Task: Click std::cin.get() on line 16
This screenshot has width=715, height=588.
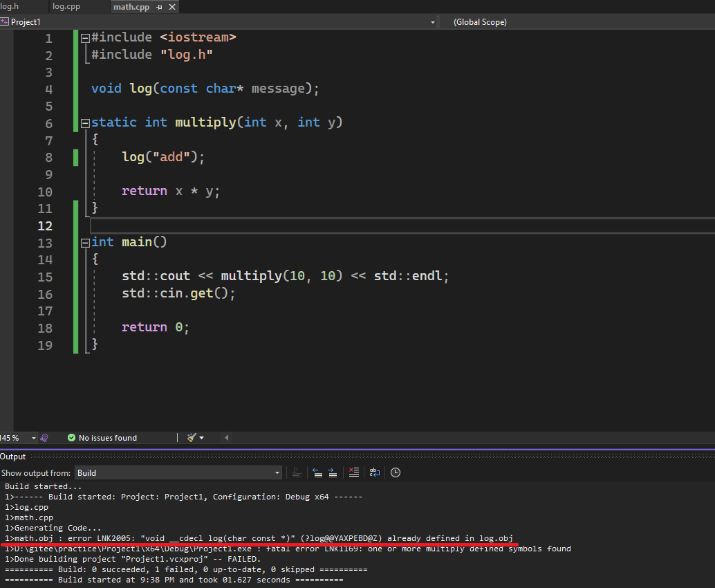Action: click(x=178, y=293)
